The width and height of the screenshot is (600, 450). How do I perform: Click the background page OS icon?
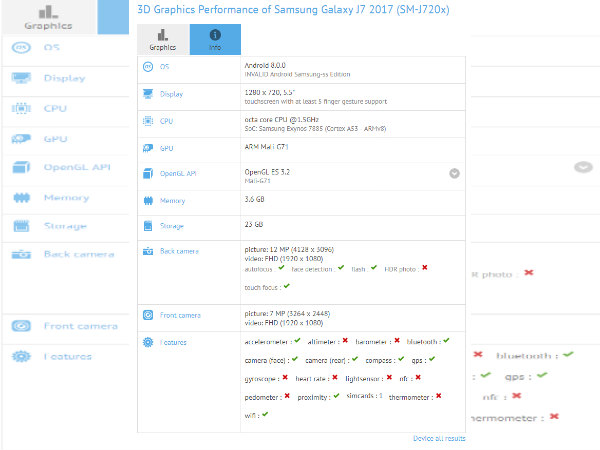pos(21,47)
